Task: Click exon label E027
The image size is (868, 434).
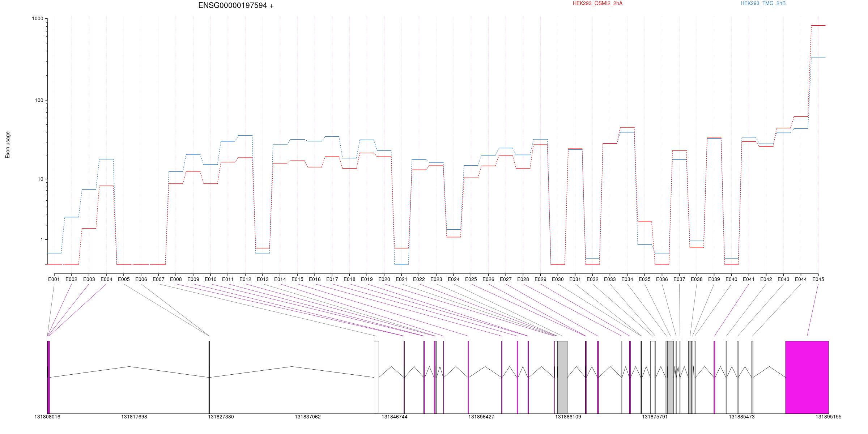Action: [x=506, y=279]
